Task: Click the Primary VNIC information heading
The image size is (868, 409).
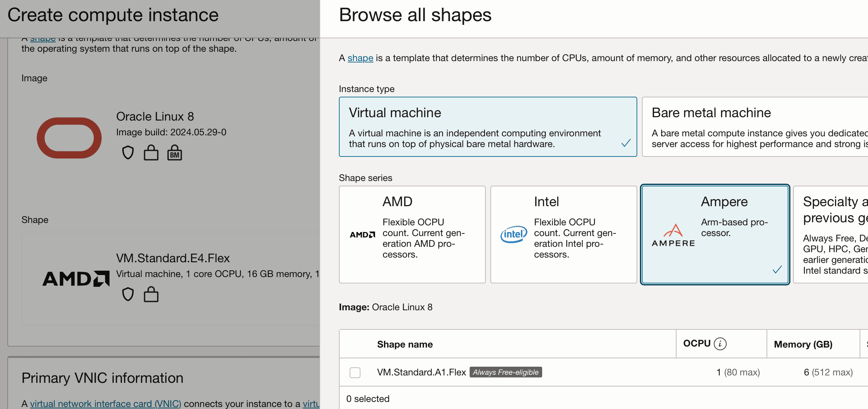Action: 102,378
